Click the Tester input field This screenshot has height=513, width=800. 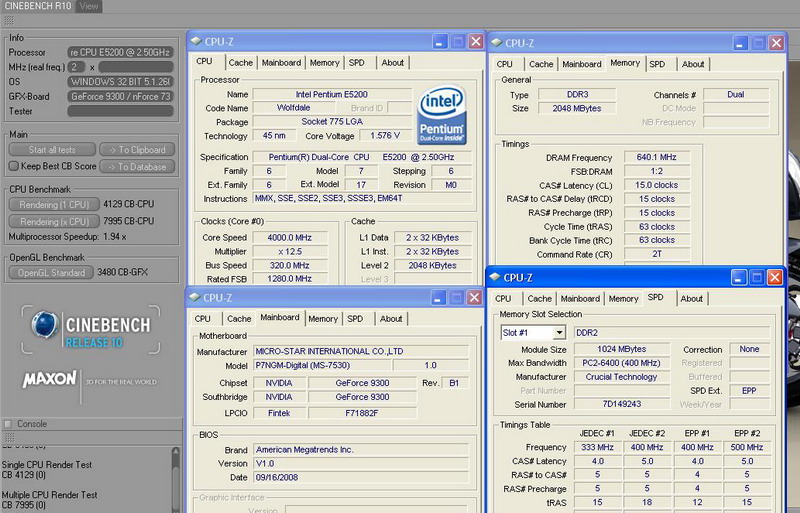click(120, 111)
